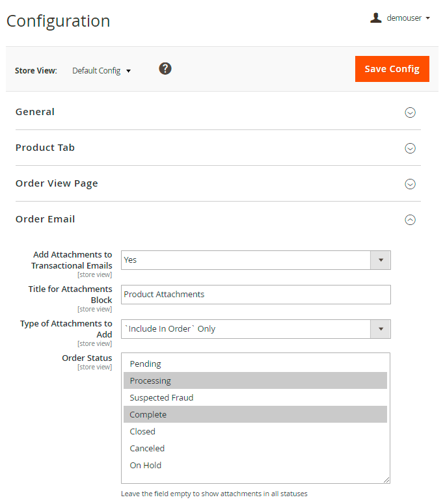Viewport: 445px width, 504px height.
Task: Expand the General section chevron icon
Action: tap(410, 113)
